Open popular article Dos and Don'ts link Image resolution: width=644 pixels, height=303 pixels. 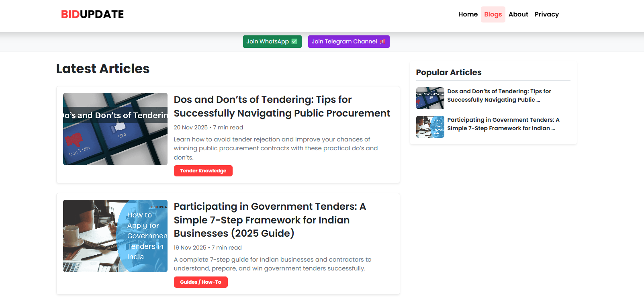[499, 96]
